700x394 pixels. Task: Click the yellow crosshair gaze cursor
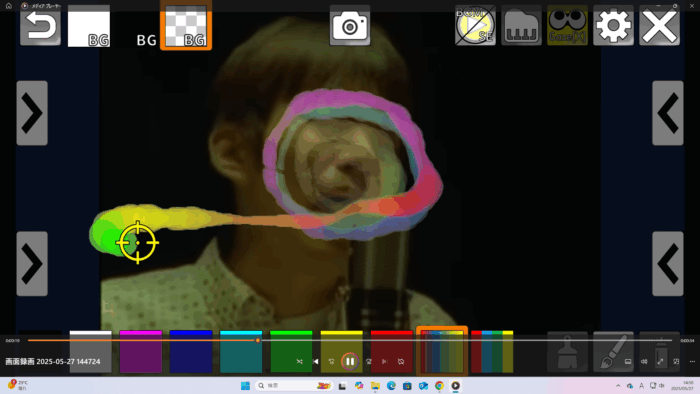pos(138,243)
